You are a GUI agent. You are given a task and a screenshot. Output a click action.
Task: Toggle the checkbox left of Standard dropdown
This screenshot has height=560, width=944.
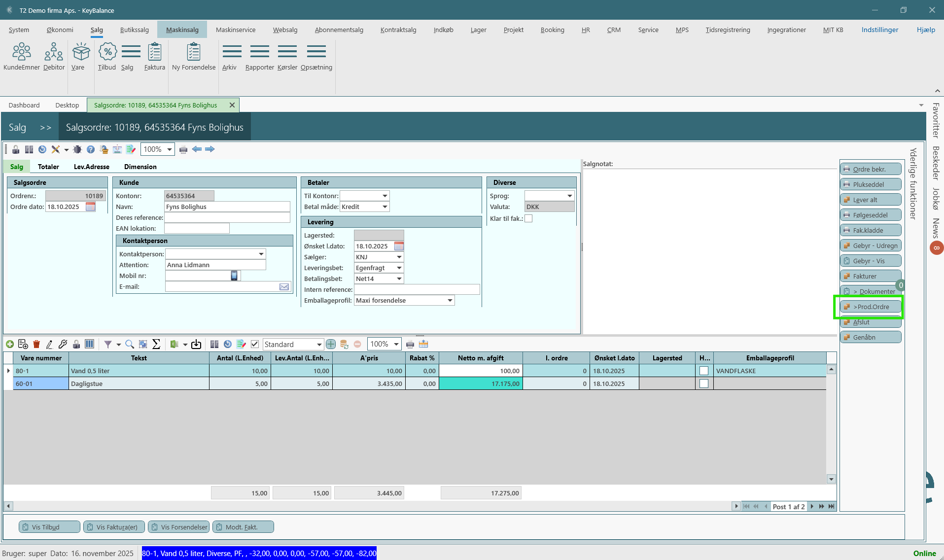(x=255, y=344)
